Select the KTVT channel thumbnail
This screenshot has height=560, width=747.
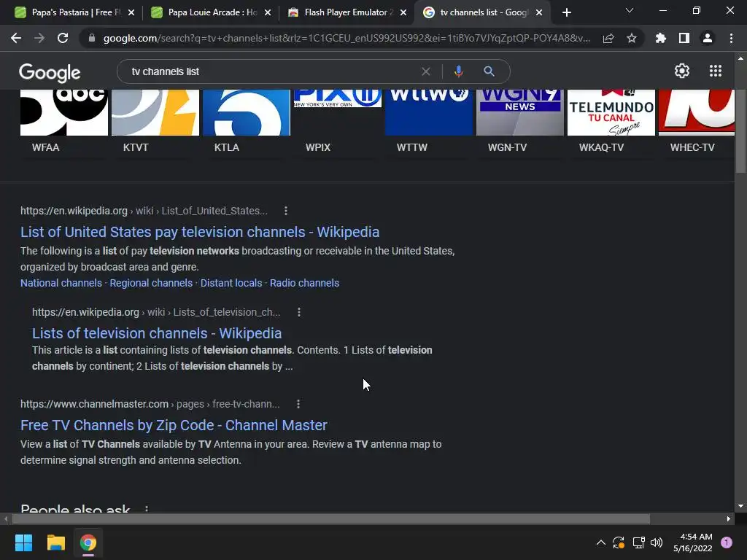click(155, 113)
